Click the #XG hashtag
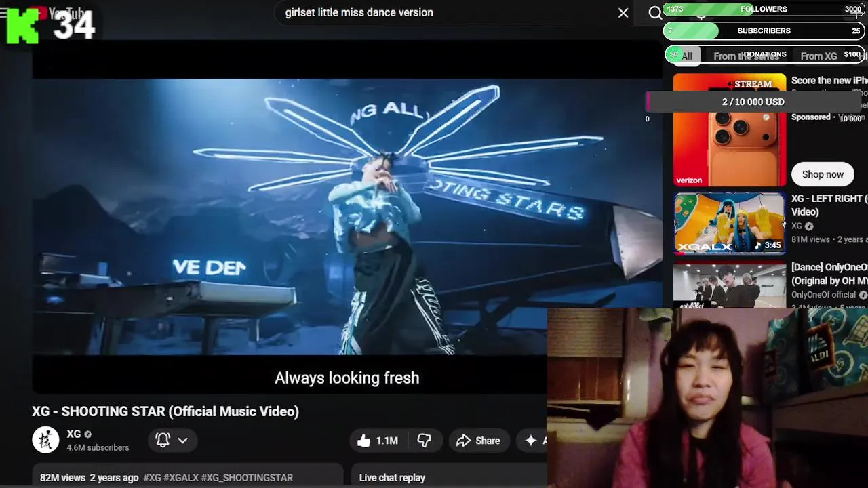The image size is (868, 488). pos(152,478)
